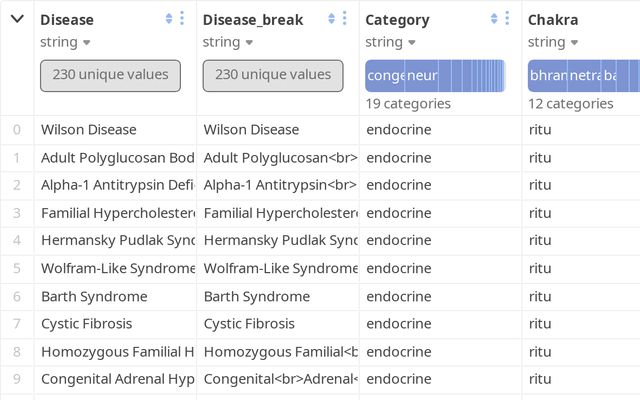
Task: Click the Chakra category distribution bar
Action: [584, 76]
